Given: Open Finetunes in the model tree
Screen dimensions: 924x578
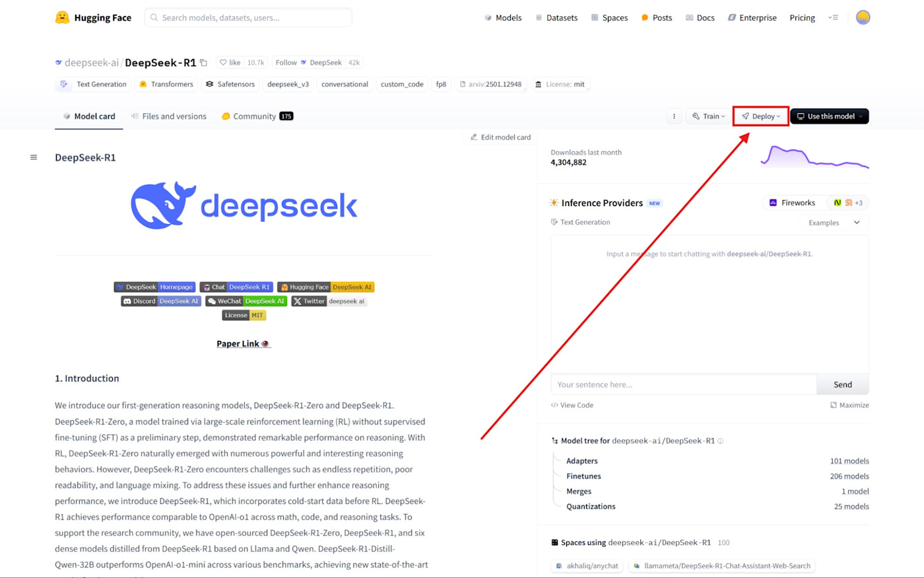Looking at the screenshot, I should tap(583, 476).
